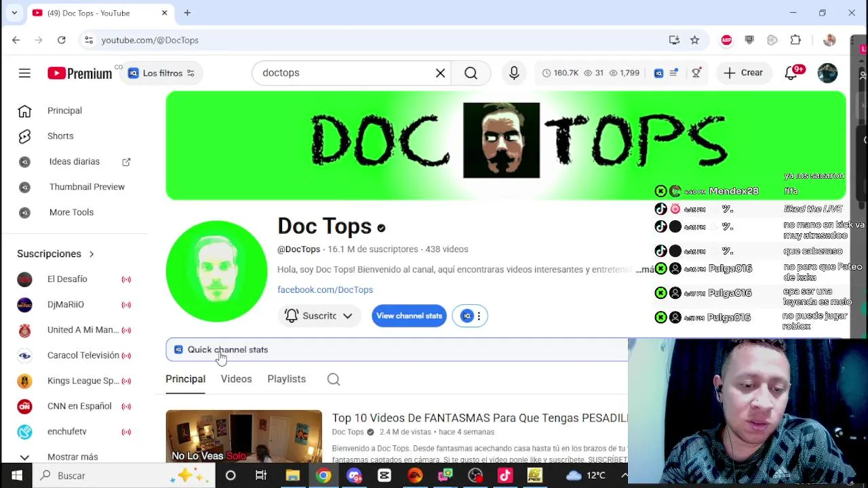The width and height of the screenshot is (868, 488).
Task: Switch to the Videos channel tab
Action: [236, 379]
